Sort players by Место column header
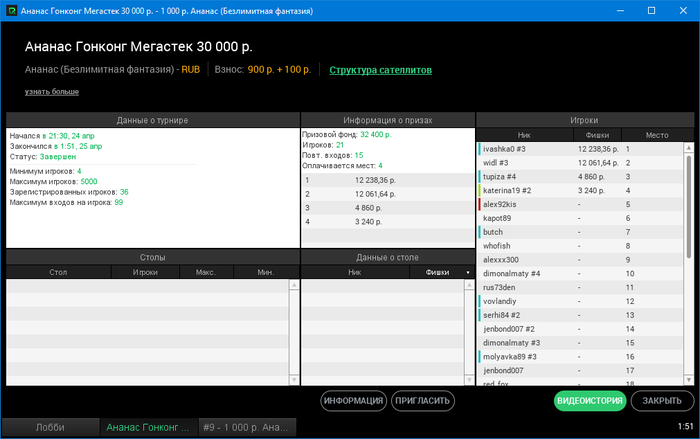This screenshot has height=439, width=700. pos(657,135)
